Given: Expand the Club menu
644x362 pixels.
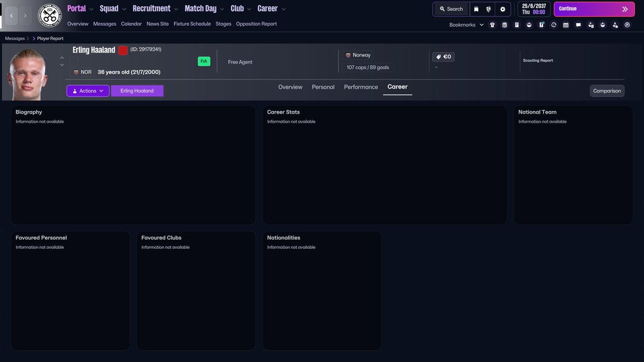Looking at the screenshot, I should click(241, 9).
